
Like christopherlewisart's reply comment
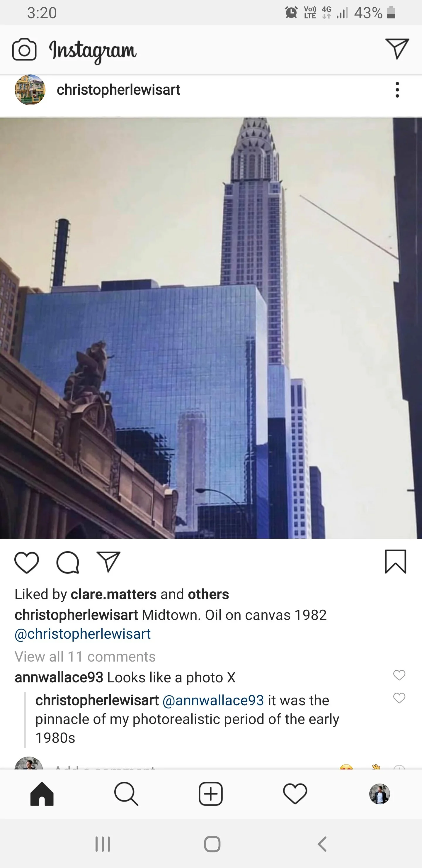click(399, 698)
